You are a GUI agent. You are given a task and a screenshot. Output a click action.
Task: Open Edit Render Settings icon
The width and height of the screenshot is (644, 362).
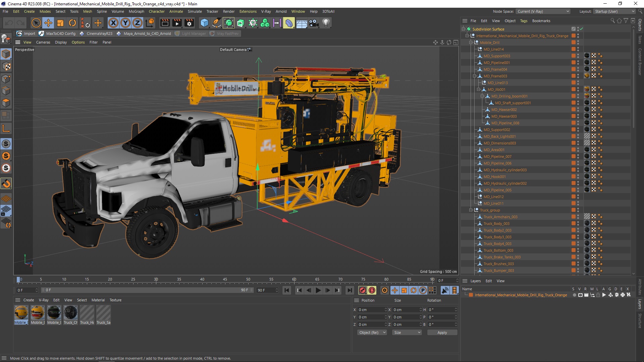[190, 23]
